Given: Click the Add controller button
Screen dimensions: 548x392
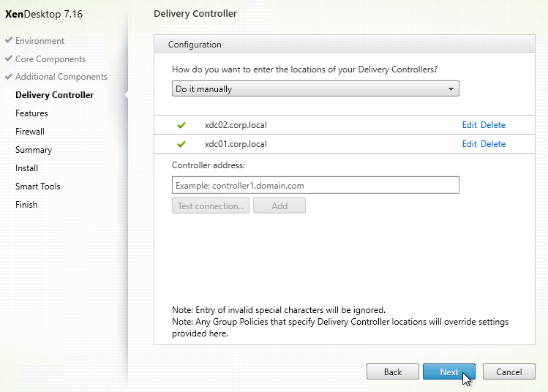Looking at the screenshot, I should coord(279,206).
